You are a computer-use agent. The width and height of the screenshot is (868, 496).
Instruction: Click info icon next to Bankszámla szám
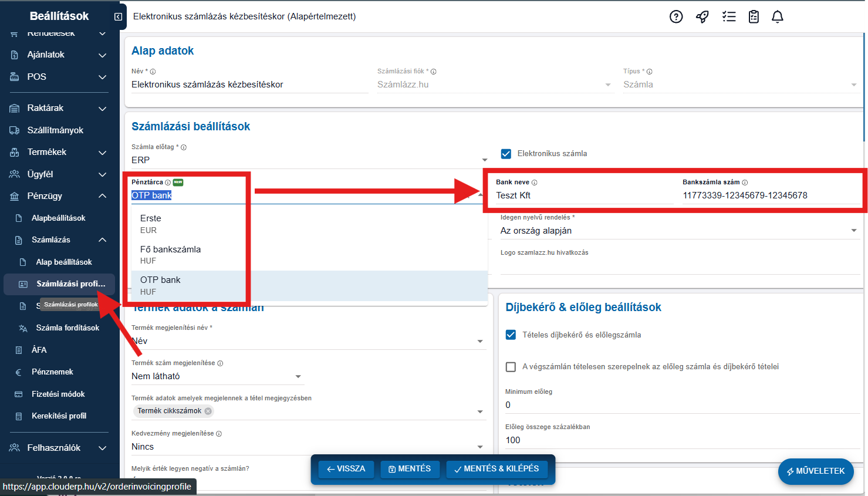coord(745,183)
